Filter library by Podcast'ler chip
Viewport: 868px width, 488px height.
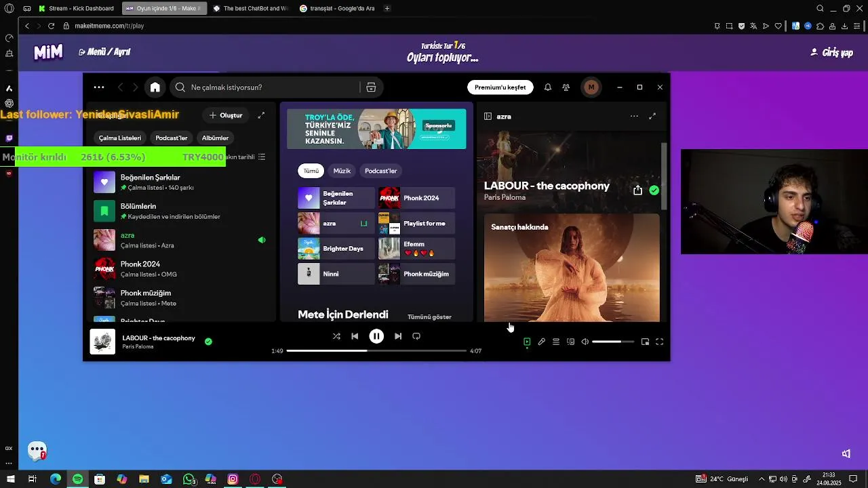point(172,138)
